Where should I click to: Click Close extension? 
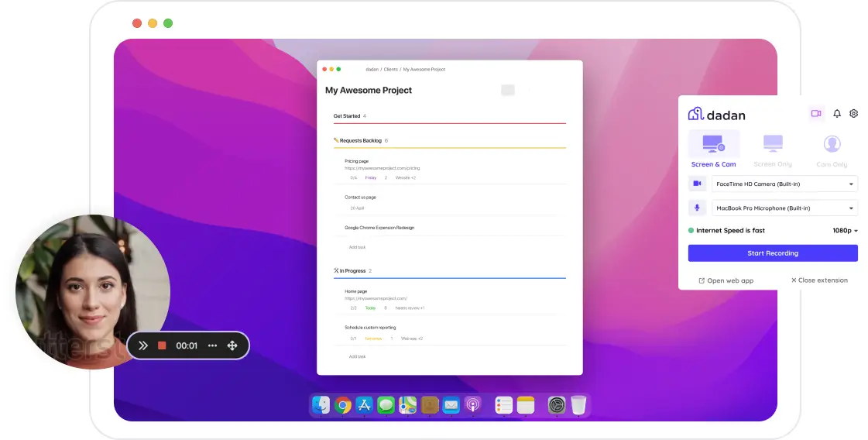(819, 280)
